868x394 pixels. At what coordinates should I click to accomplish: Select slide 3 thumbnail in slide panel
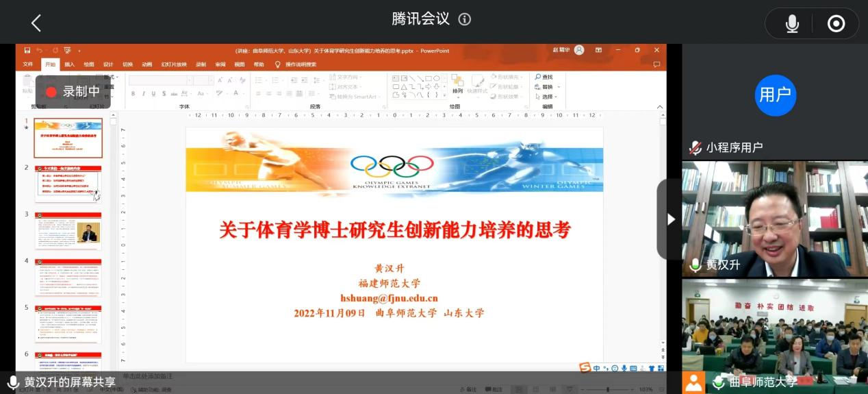(68, 231)
